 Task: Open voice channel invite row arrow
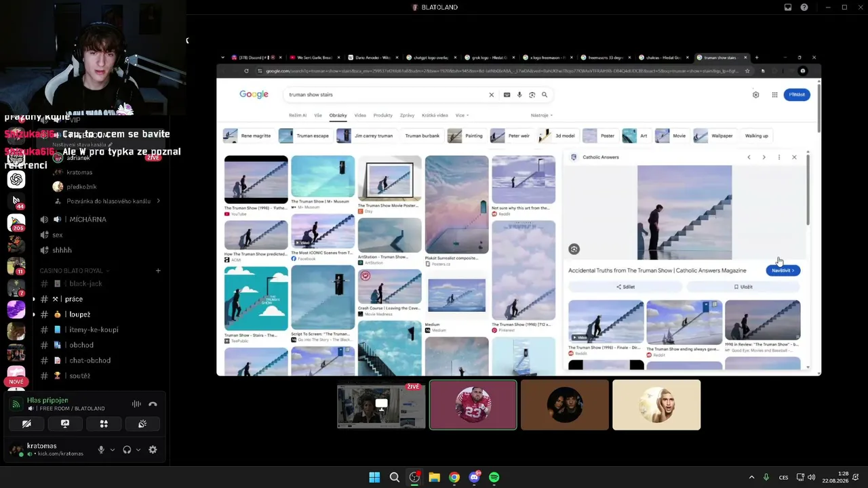(x=158, y=201)
